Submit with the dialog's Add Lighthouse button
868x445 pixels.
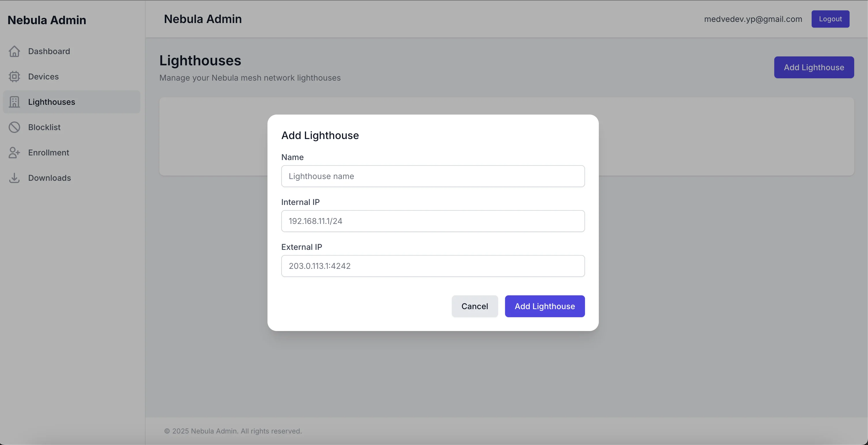pyautogui.click(x=544, y=306)
